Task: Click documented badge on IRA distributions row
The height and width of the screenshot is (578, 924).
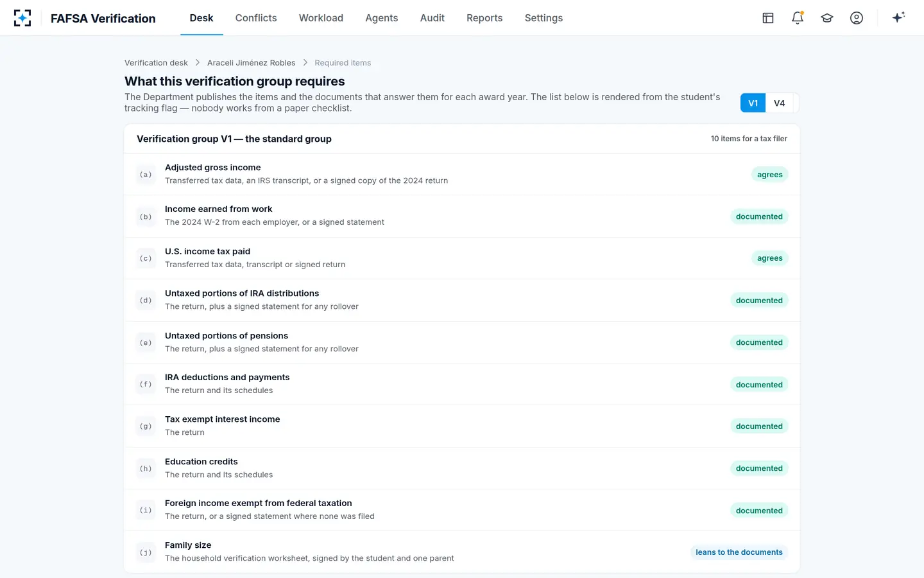Action: click(759, 301)
